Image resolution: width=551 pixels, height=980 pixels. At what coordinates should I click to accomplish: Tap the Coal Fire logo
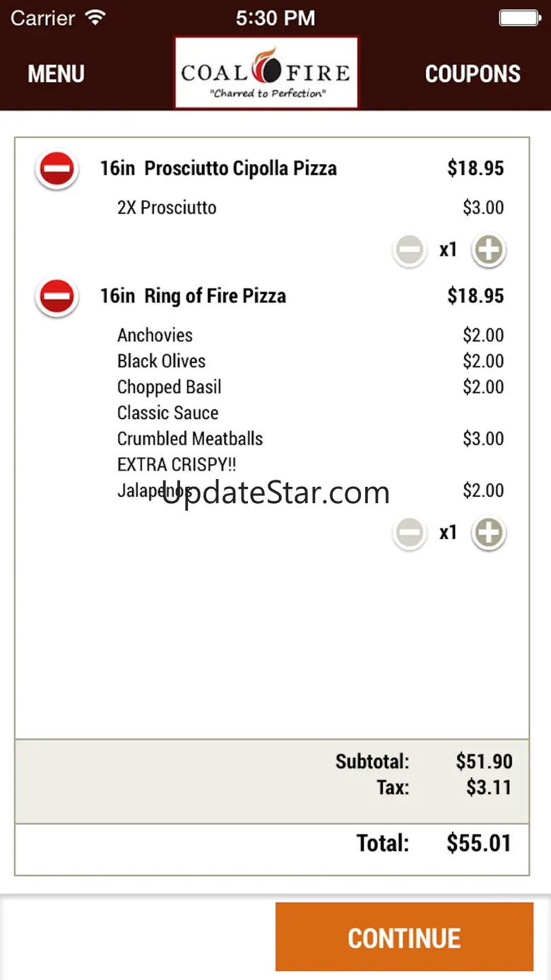[x=266, y=73]
